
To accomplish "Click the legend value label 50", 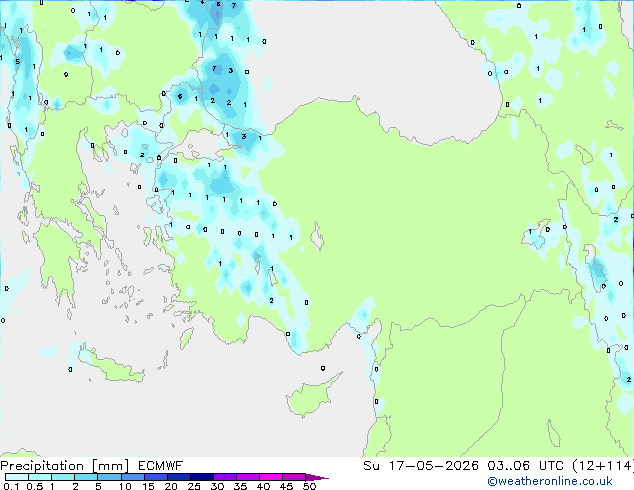I will coord(309,486).
